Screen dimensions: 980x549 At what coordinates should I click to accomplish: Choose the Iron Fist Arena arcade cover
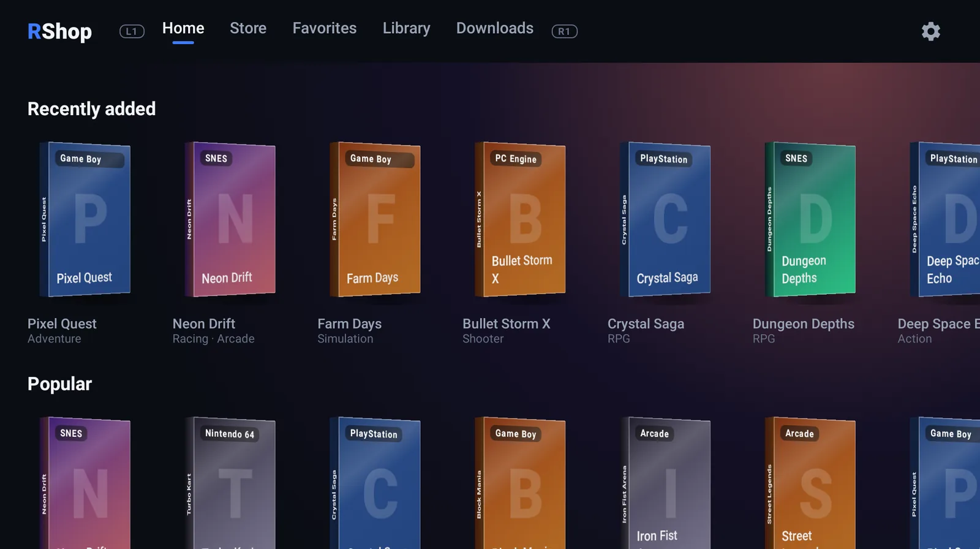(666, 483)
